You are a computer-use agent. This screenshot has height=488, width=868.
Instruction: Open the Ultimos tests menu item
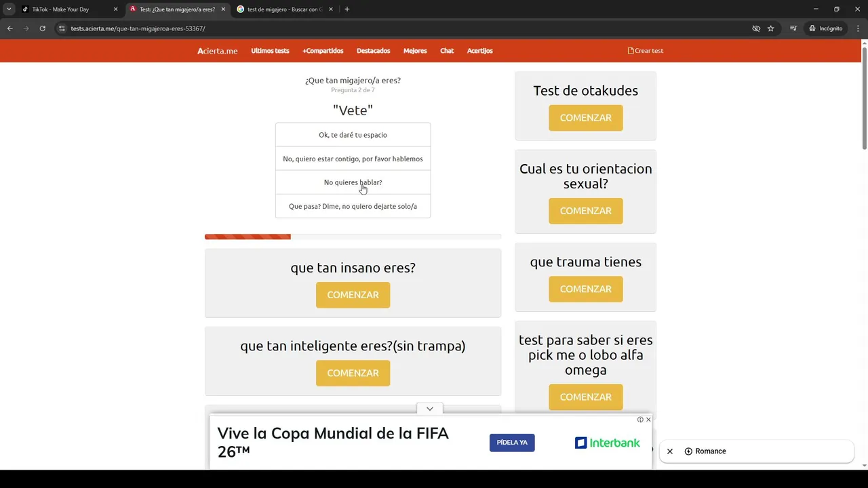click(270, 51)
